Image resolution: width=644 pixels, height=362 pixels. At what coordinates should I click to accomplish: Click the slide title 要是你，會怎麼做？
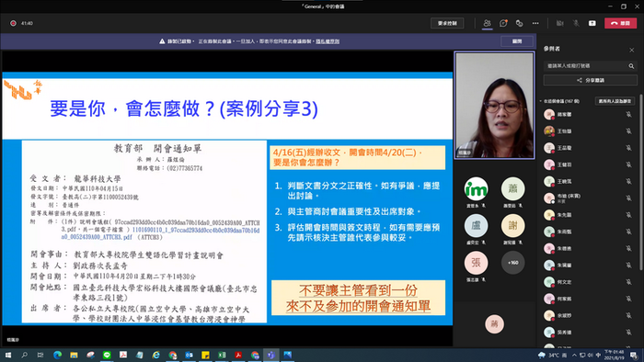184,109
